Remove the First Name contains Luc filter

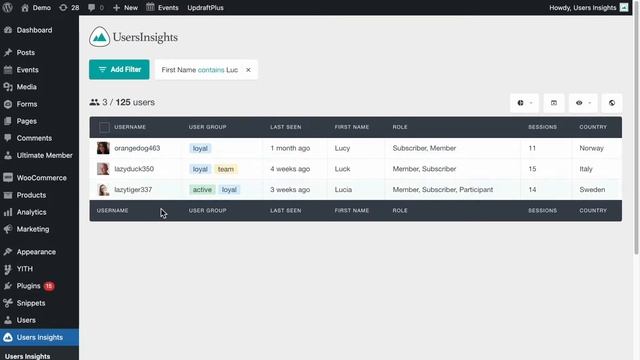248,70
